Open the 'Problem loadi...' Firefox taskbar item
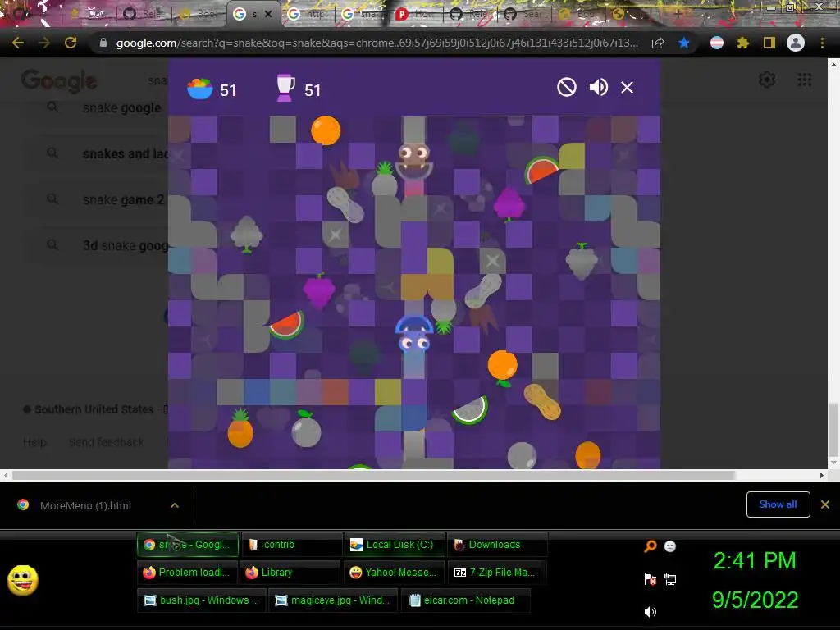This screenshot has height=630, width=840. point(187,572)
